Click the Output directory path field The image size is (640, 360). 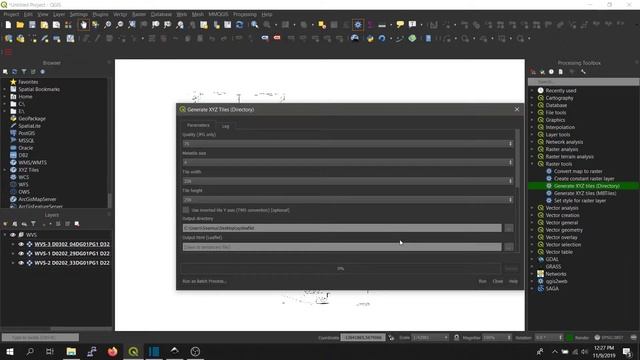[x=342, y=228]
